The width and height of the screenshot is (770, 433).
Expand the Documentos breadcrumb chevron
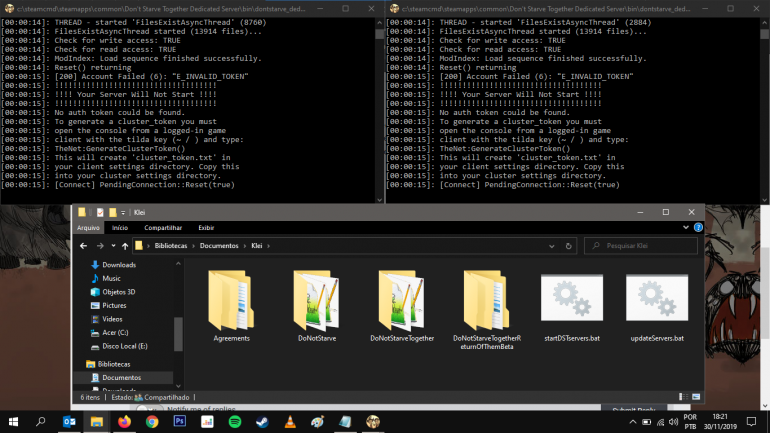[245, 246]
